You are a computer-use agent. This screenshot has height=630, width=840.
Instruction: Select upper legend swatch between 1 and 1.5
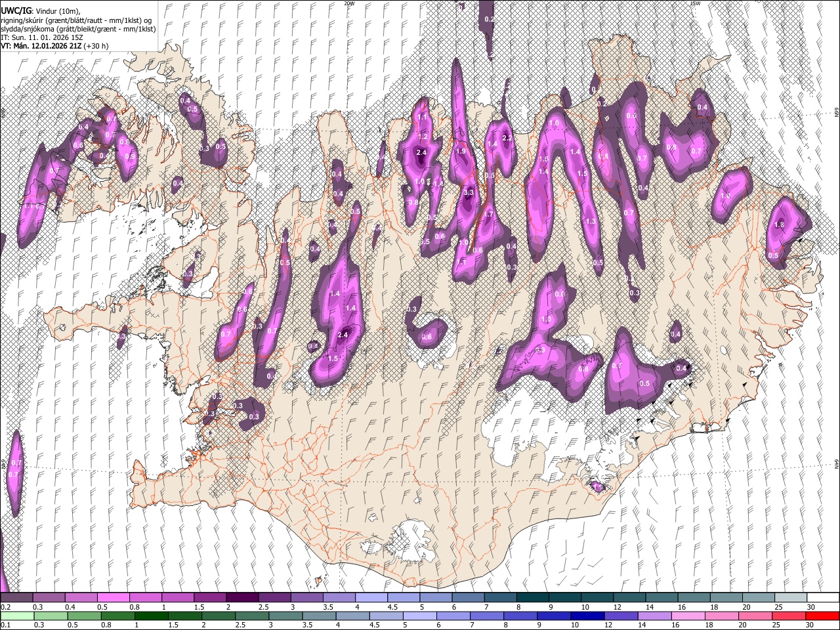pos(177,598)
